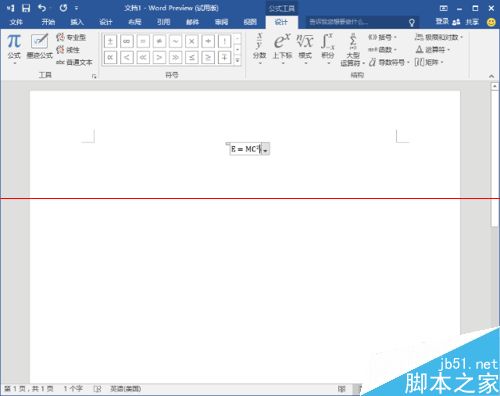Open the 积分 integral dropdown

(x=328, y=49)
